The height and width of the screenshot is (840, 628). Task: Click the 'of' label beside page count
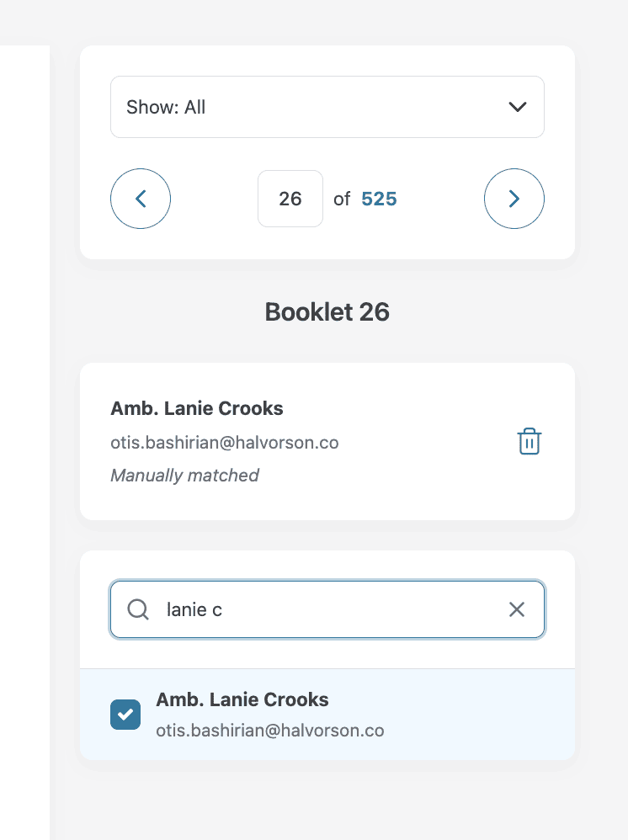[x=342, y=199]
